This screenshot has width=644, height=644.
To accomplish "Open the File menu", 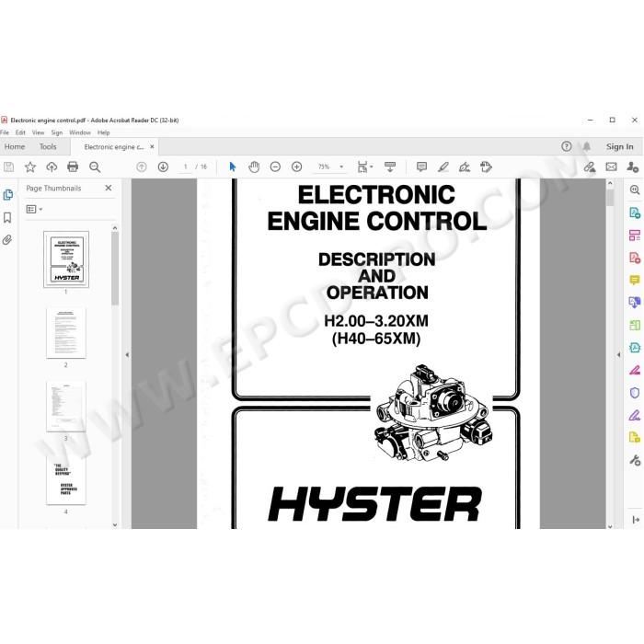I will tap(5, 132).
